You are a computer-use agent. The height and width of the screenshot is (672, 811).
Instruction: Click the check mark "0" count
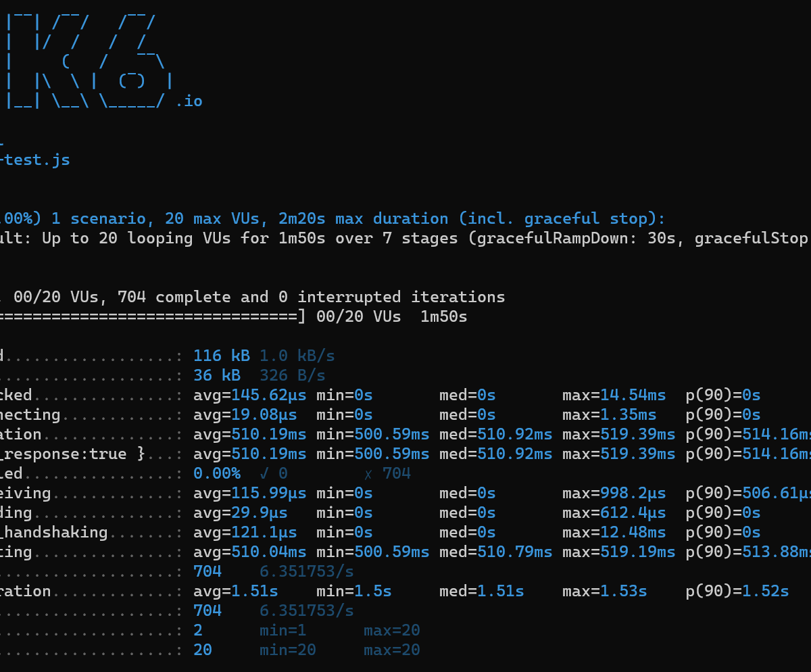[x=282, y=473]
